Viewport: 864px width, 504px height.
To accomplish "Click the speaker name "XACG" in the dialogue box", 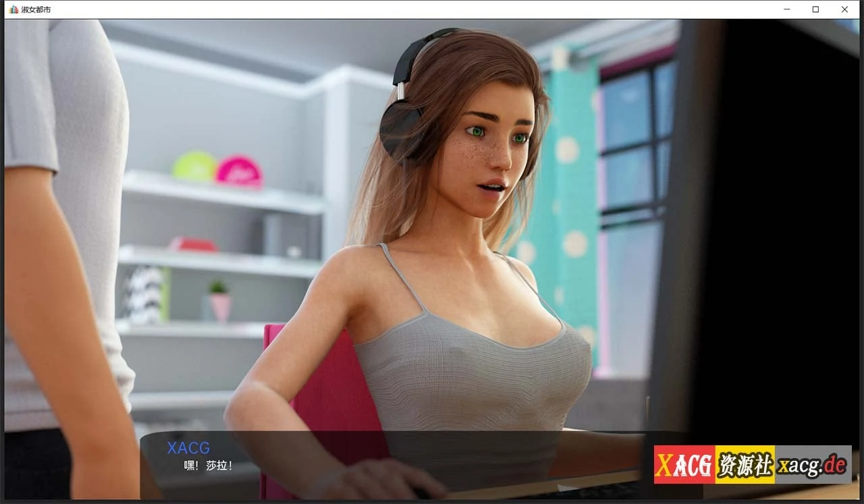I will click(x=188, y=448).
